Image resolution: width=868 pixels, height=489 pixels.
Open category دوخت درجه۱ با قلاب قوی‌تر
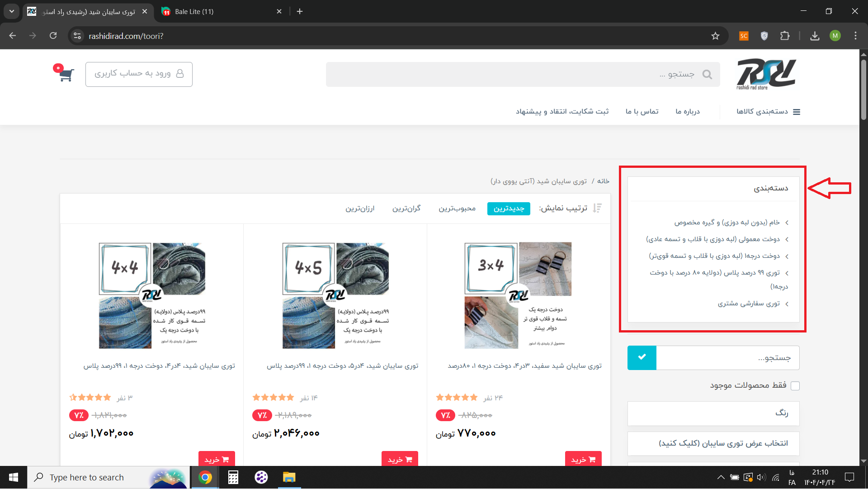point(714,256)
